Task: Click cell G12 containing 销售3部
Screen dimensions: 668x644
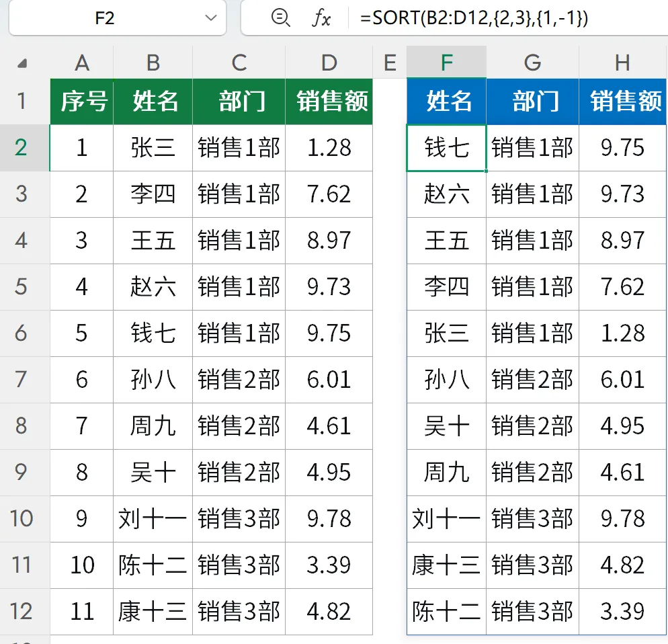Action: (532, 612)
